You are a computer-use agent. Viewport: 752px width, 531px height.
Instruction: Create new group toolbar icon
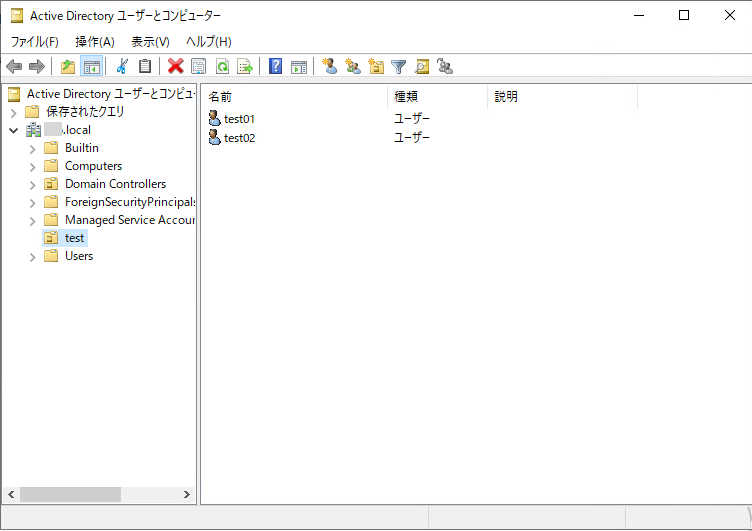(x=353, y=66)
